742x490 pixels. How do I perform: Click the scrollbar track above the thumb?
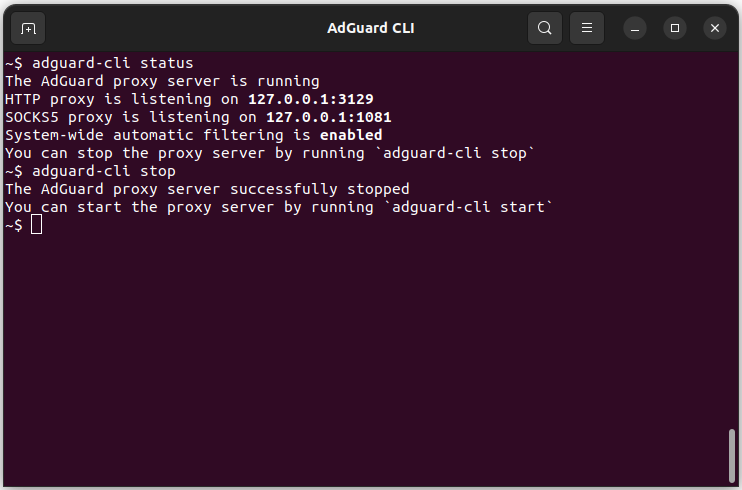(732, 250)
